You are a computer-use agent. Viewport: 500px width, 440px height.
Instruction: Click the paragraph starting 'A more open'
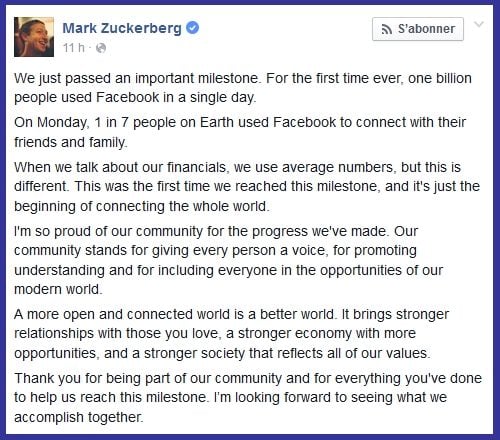(231, 334)
